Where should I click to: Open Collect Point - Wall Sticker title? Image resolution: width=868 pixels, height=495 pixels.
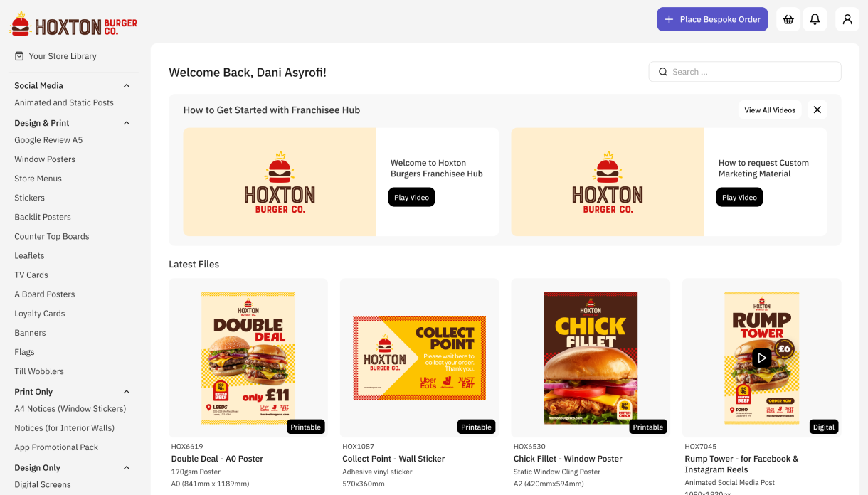[393, 459]
